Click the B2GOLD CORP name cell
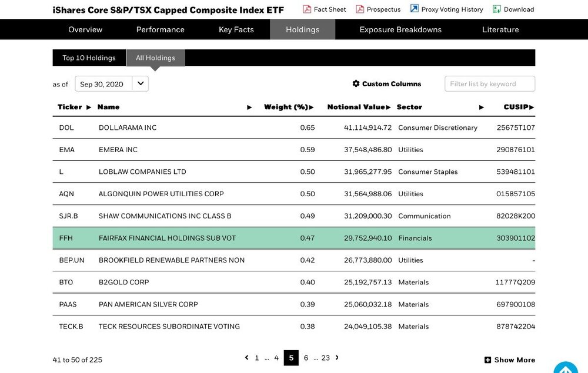This screenshot has width=588, height=373. pyautogui.click(x=123, y=283)
